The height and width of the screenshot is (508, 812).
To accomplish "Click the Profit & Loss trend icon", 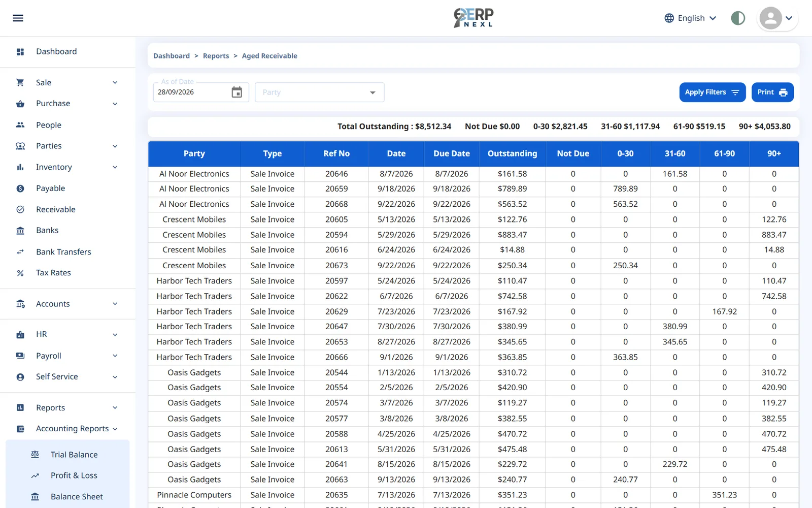I will pyautogui.click(x=35, y=475).
